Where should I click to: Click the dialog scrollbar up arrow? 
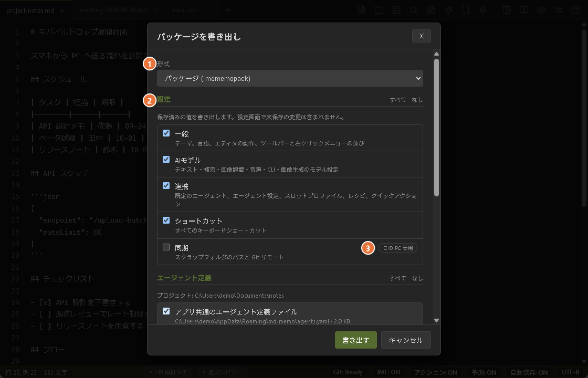436,54
